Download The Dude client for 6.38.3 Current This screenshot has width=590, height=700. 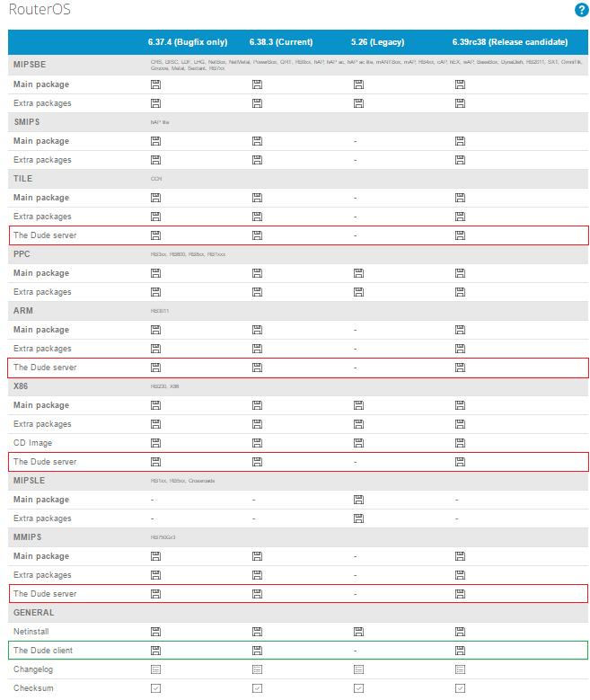[x=257, y=651]
